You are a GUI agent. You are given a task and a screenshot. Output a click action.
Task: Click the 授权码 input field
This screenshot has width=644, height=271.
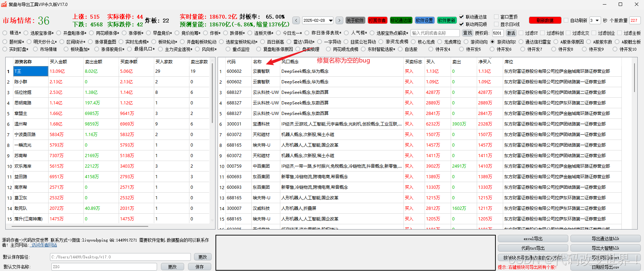(497, 33)
